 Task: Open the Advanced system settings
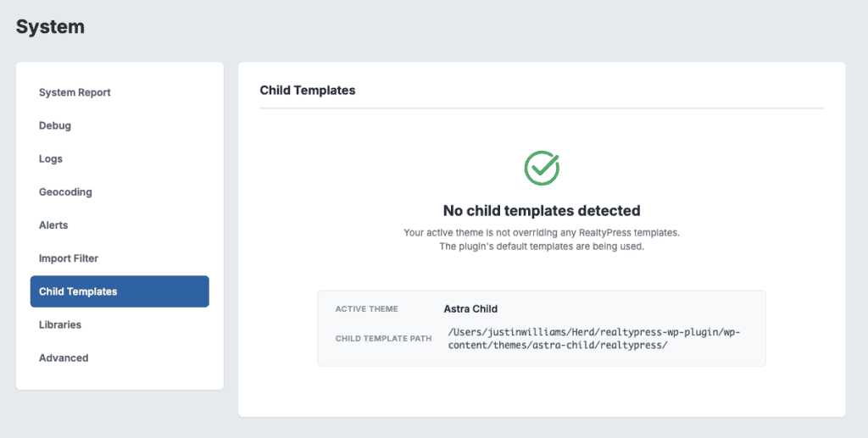click(64, 358)
